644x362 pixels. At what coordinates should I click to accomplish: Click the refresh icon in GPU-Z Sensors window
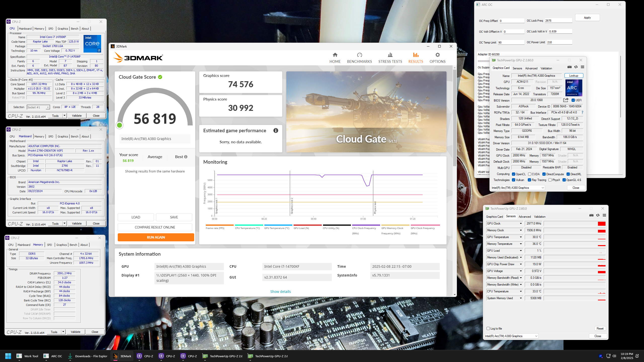point(598,215)
